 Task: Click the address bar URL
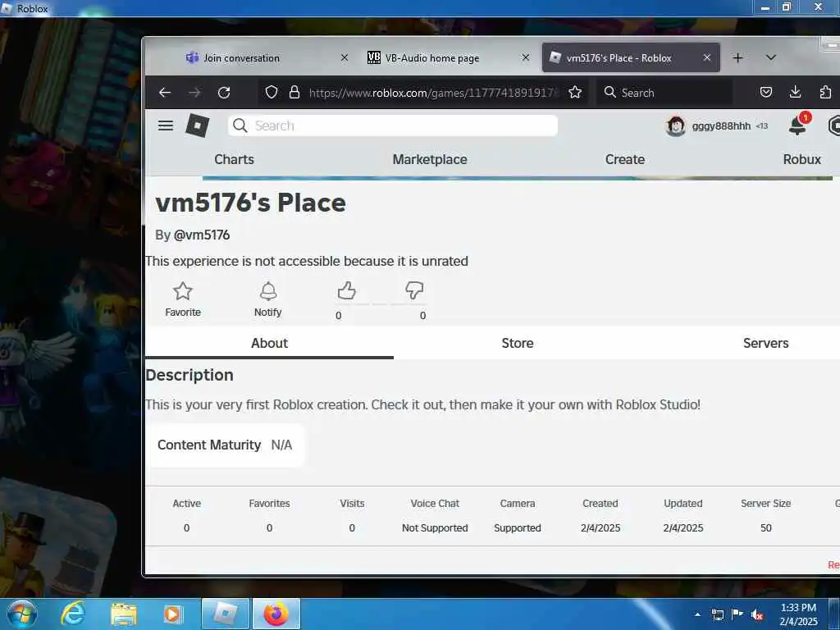coord(431,93)
